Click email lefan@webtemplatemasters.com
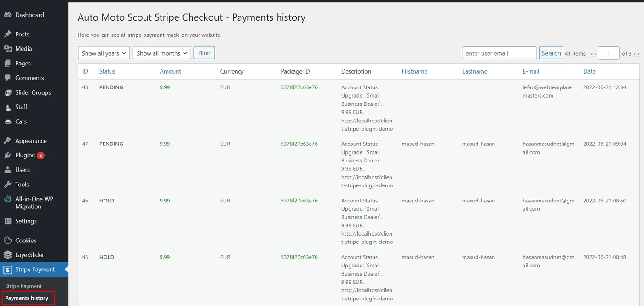This screenshot has height=306, width=644. (x=547, y=92)
